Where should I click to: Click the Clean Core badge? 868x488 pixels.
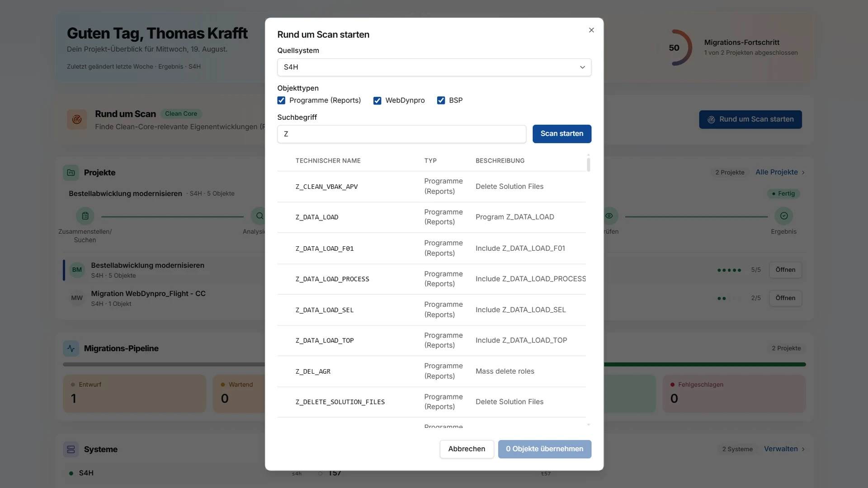pos(181,114)
